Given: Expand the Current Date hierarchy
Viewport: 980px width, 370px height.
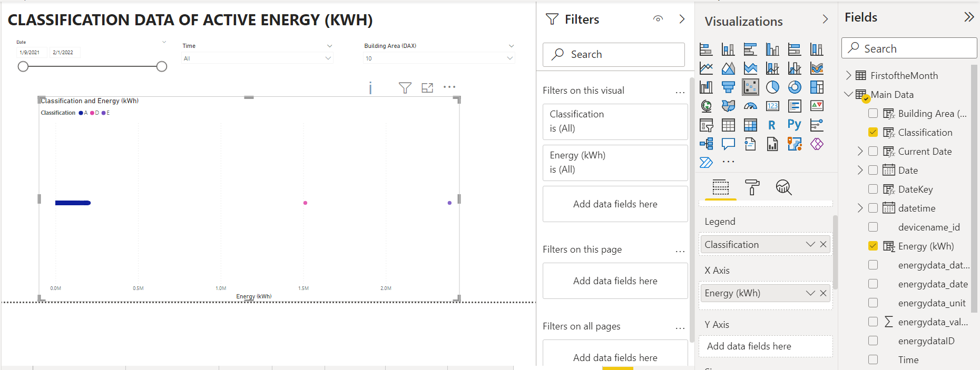Looking at the screenshot, I should point(860,151).
